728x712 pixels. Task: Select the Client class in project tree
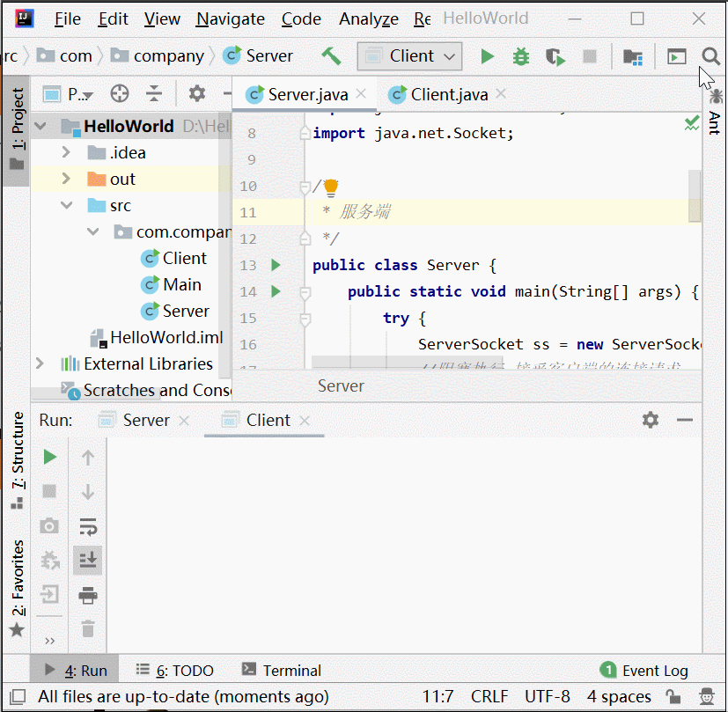tap(173, 258)
